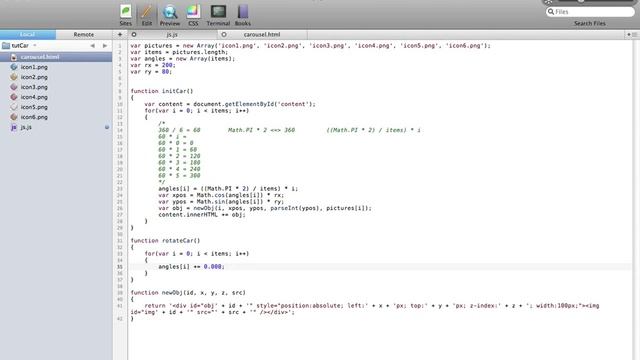Switch to the Remote files tab
The image size is (640, 360).
[84, 35]
